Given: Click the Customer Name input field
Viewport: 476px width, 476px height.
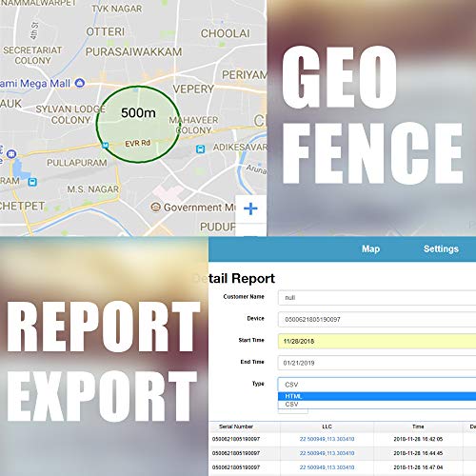Looking at the screenshot, I should 377,298.
